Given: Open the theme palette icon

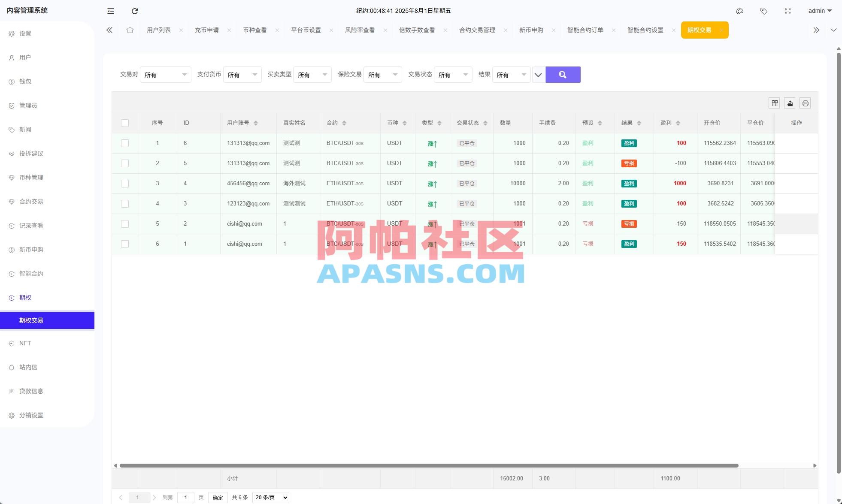Looking at the screenshot, I should click(740, 11).
